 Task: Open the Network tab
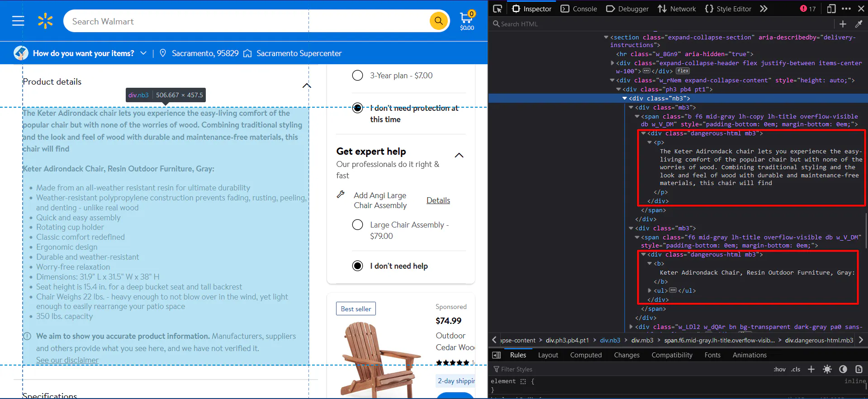677,9
